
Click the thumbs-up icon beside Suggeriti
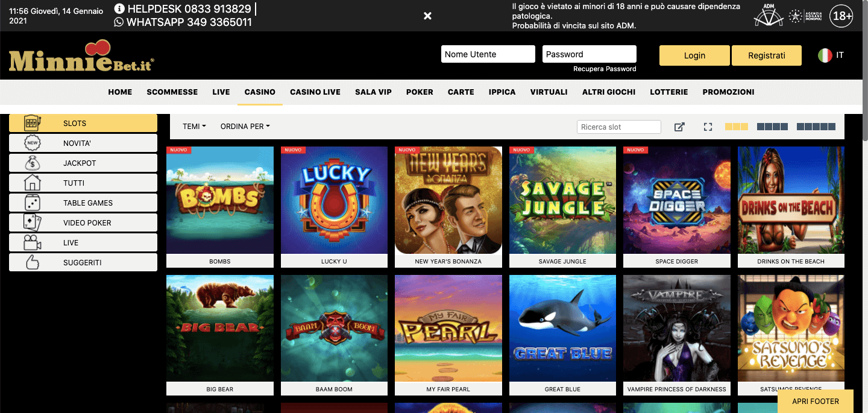pyautogui.click(x=32, y=262)
